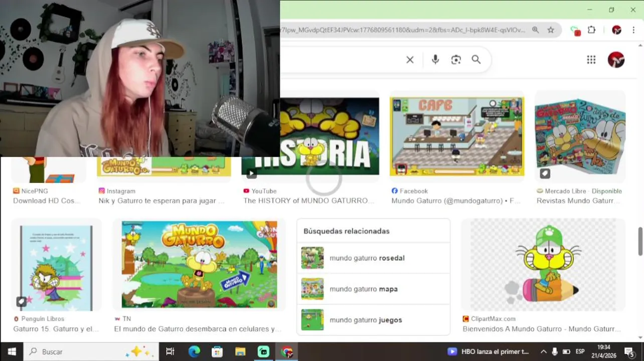This screenshot has width=644, height=361.
Task: Start voice search with the microphone icon
Action: click(x=435, y=60)
